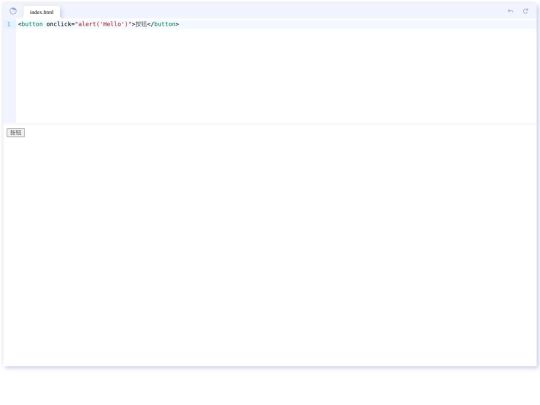Click the alert('Hello') string in the code
The width and height of the screenshot is (540, 405).
pyautogui.click(x=103, y=24)
